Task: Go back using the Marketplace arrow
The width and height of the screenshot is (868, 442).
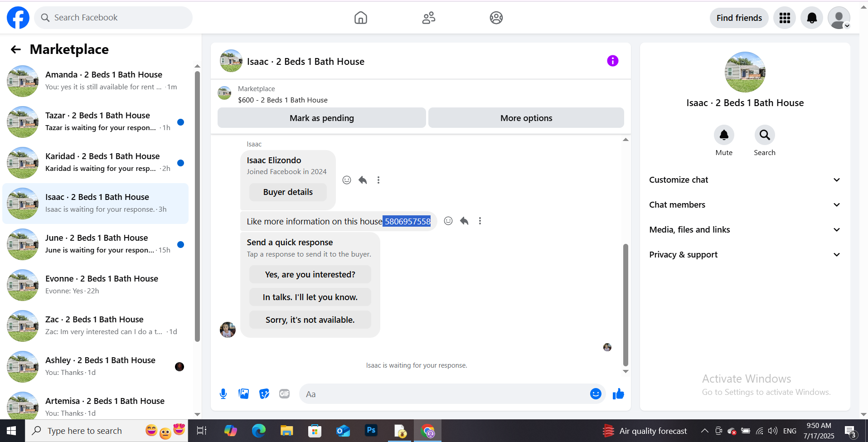Action: coord(16,49)
